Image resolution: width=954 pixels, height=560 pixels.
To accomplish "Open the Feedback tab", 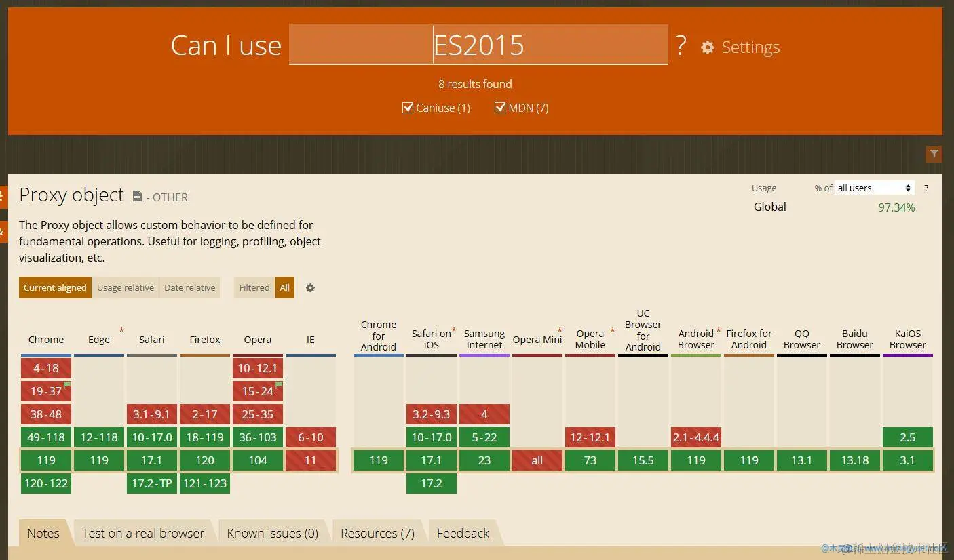I will [x=463, y=534].
